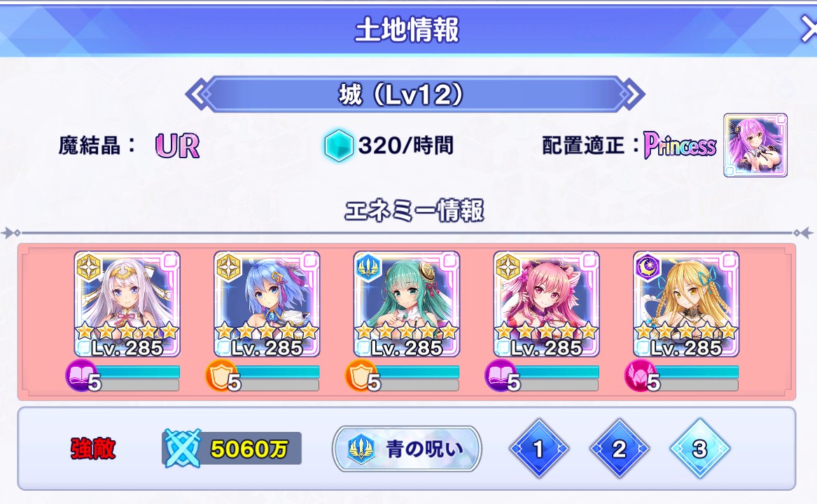Viewport: 817px width, 504px height.
Task: Choose diamond button number 3
Action: tap(700, 449)
